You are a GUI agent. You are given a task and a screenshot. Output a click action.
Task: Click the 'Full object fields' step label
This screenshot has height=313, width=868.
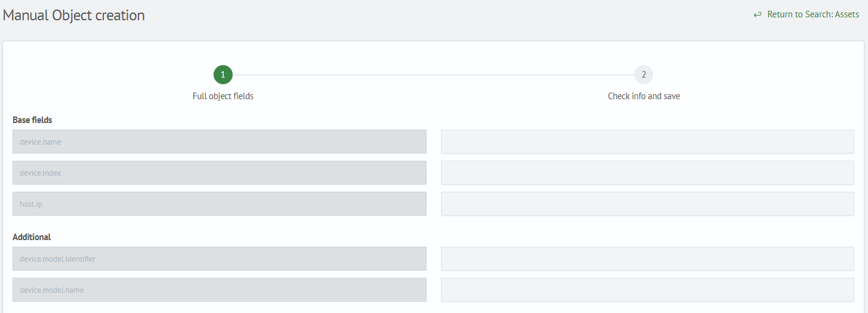223,96
